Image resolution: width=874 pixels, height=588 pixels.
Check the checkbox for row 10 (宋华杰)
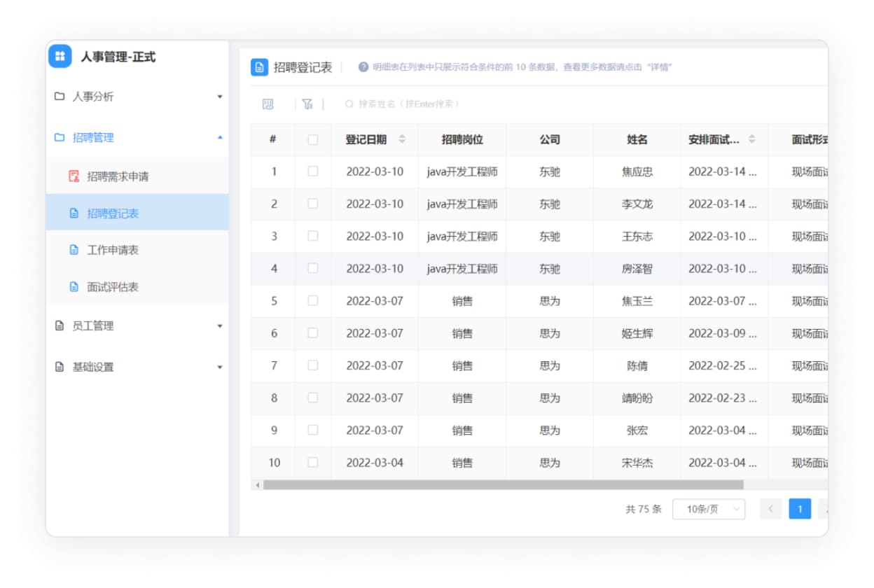click(313, 463)
